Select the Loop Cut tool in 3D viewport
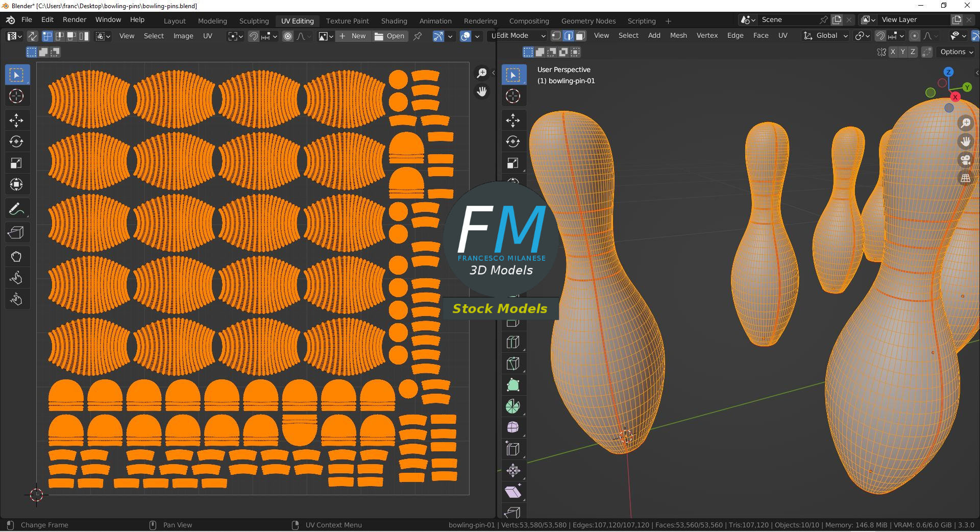980x532 pixels. click(513, 342)
